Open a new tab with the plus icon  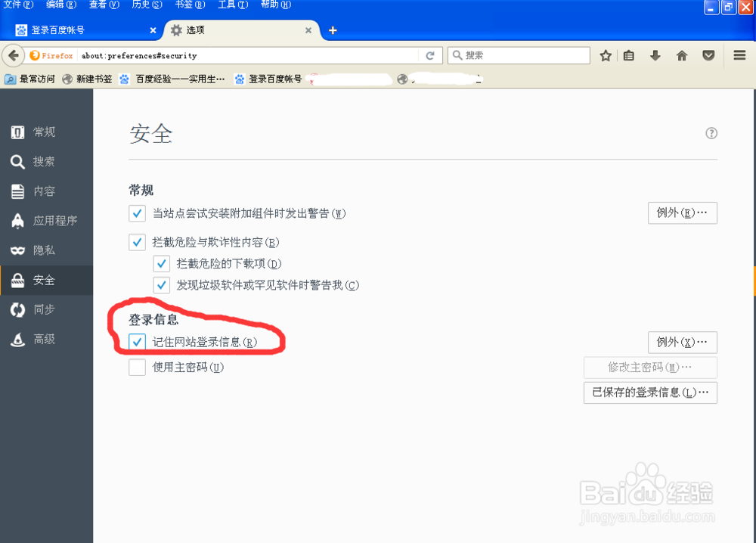pos(333,30)
